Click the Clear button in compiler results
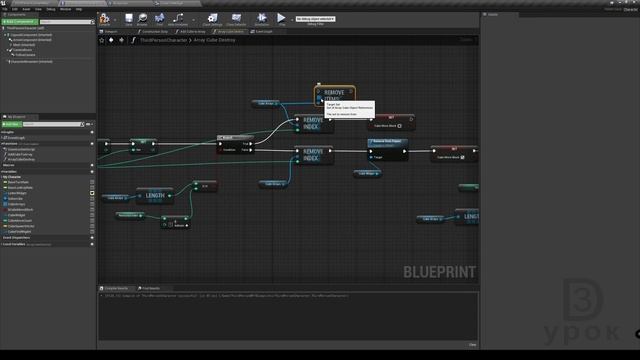 tap(472, 345)
